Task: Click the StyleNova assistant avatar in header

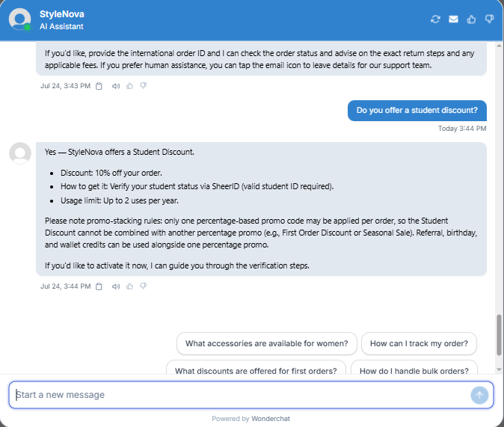Action: (x=20, y=19)
